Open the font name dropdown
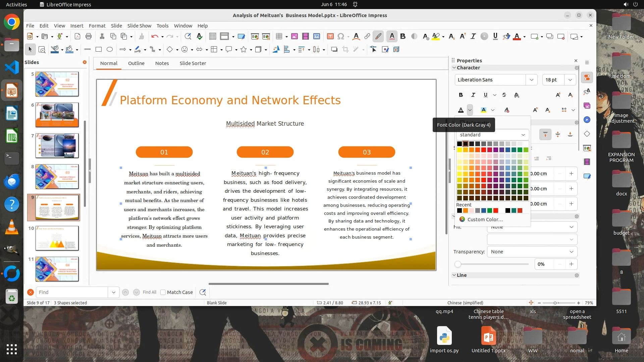Image resolution: width=644 pixels, height=362 pixels. click(531, 80)
